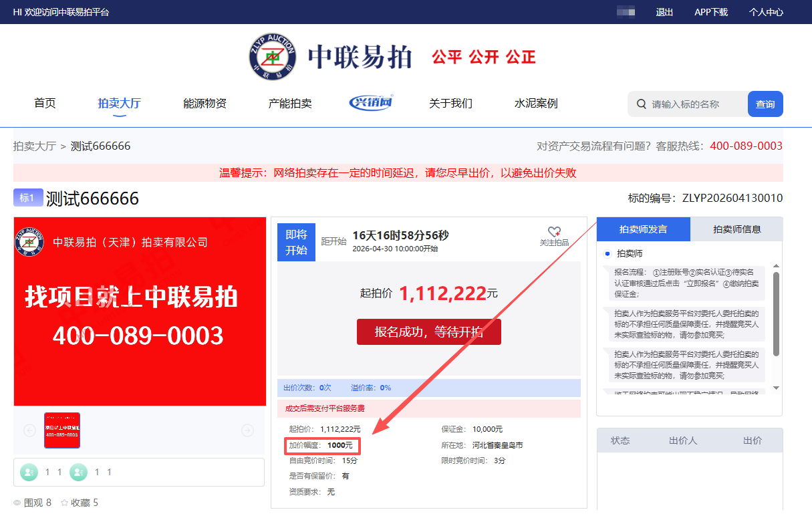Click 退出 link in top bar
812x522 pixels.
[664, 12]
